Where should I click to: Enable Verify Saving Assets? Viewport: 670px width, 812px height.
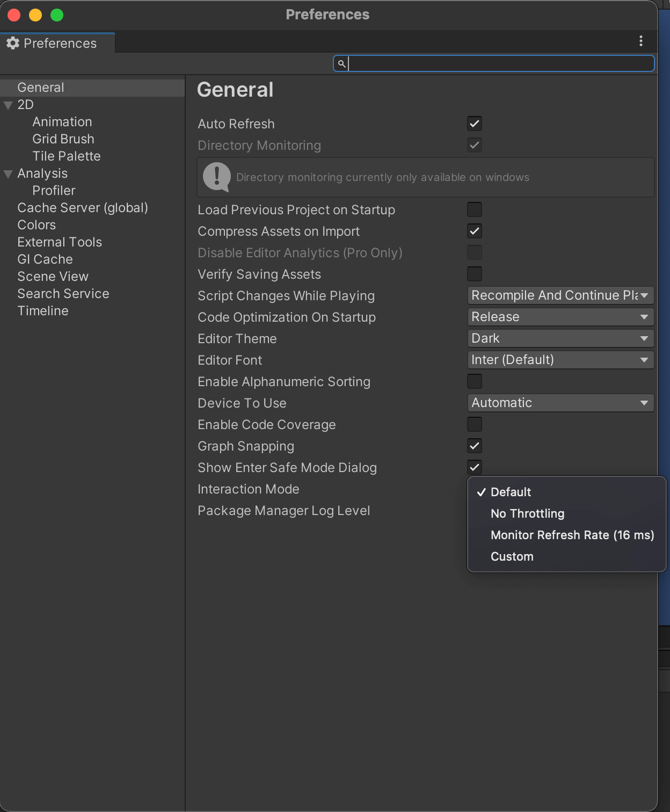click(474, 274)
